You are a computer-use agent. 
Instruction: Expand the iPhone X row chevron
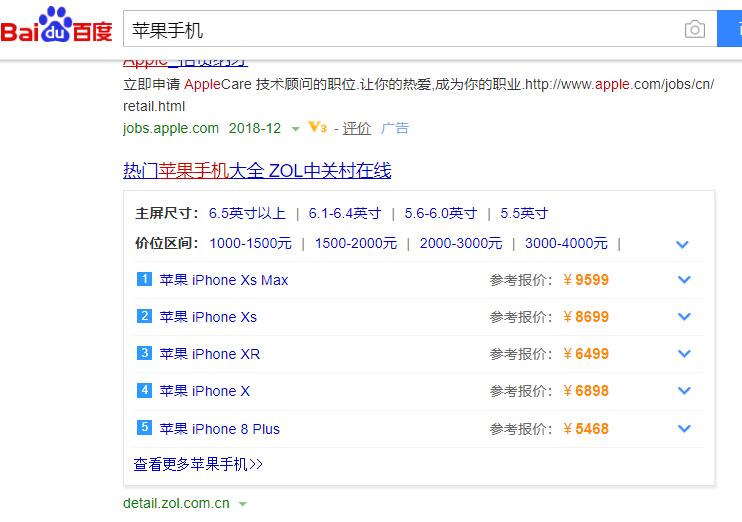coord(684,391)
